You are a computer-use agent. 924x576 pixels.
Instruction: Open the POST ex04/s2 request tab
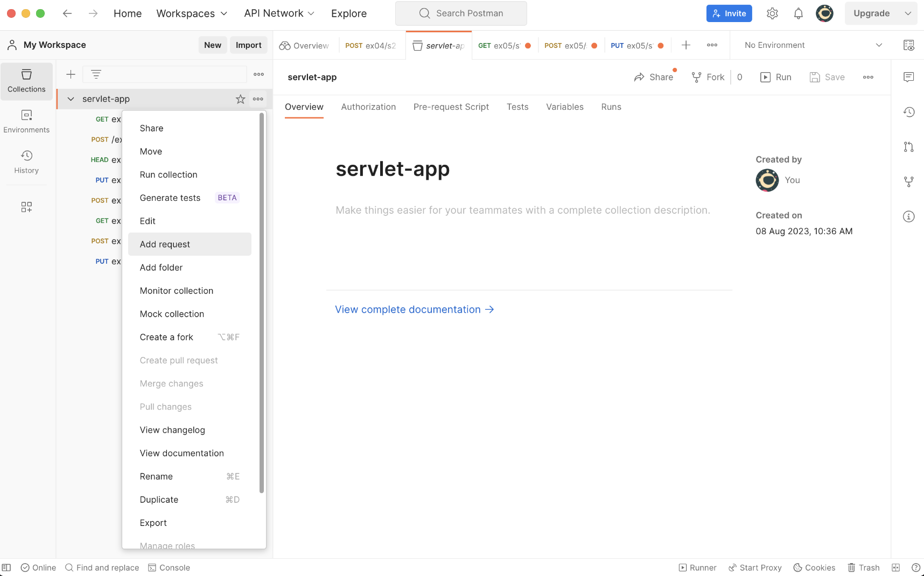point(371,46)
